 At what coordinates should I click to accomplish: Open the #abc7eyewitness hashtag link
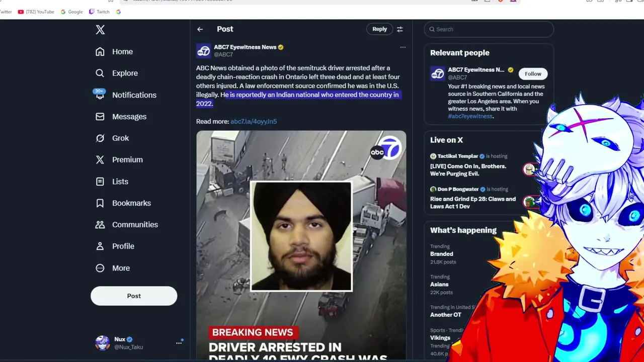pos(470,116)
